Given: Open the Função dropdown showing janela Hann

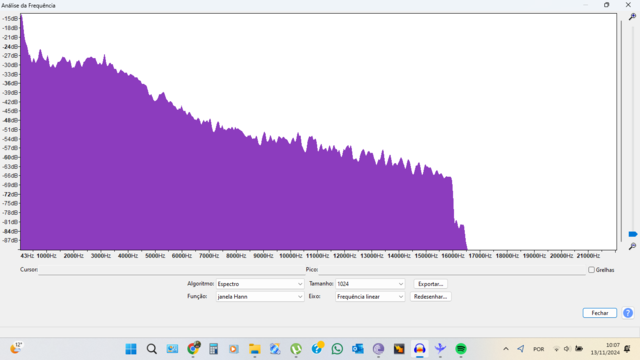Looking at the screenshot, I should click(x=260, y=297).
